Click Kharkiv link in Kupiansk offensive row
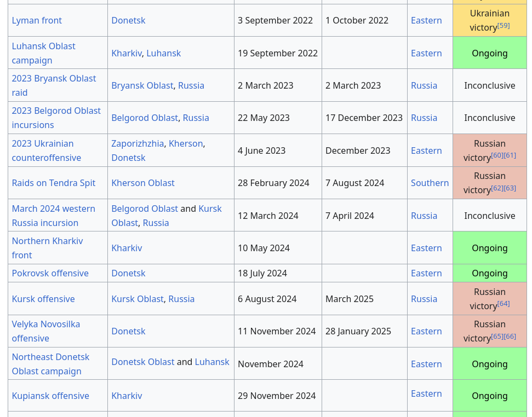532x417 pixels. click(127, 396)
